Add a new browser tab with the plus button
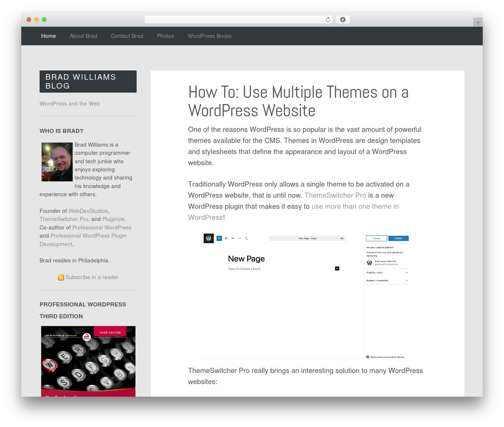Image resolution: width=504 pixels, height=427 pixels. click(478, 22)
